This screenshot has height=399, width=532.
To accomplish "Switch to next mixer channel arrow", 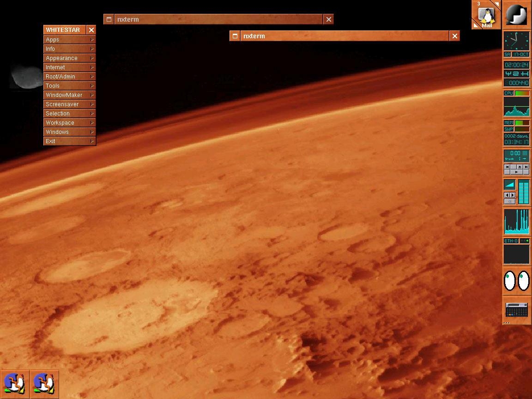I will (x=512, y=195).
